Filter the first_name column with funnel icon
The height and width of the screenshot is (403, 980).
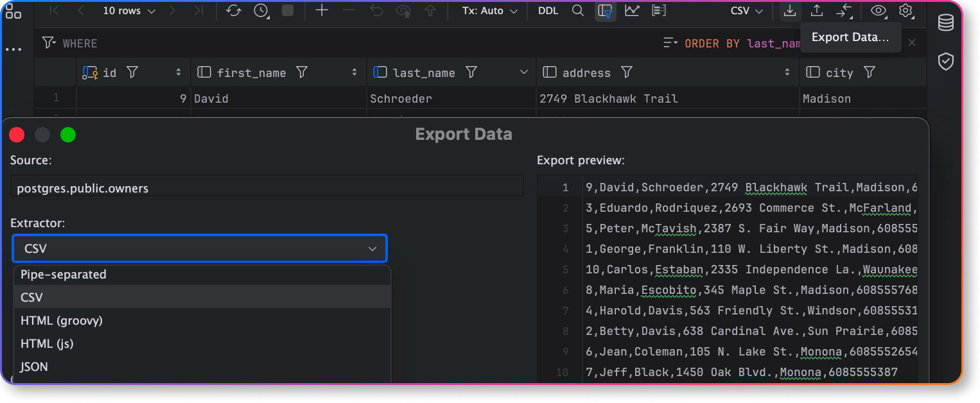[302, 73]
